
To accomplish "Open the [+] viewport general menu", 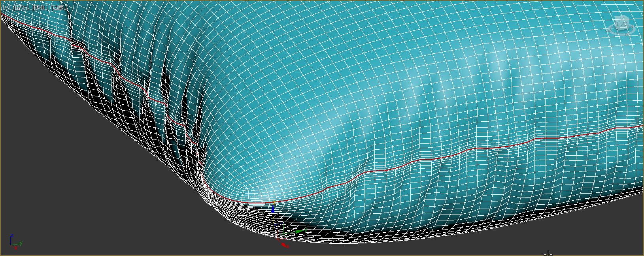I will click(6, 8).
